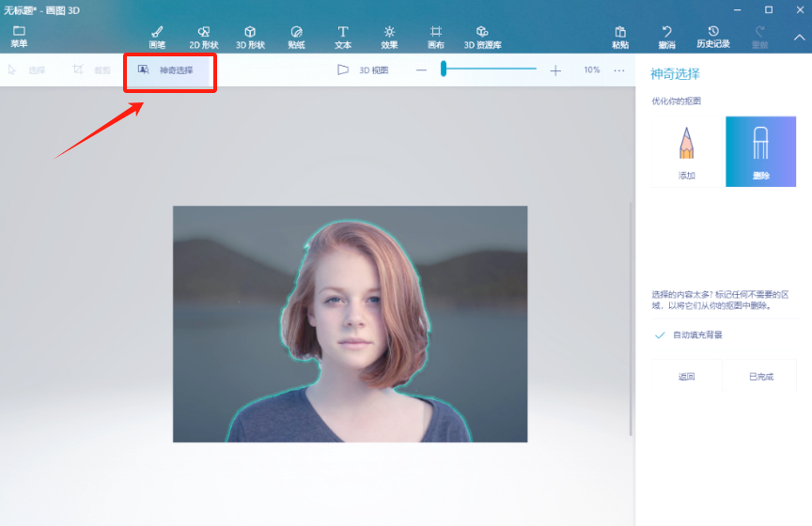Open the 3D 资源库 library
The image size is (812, 526).
pos(482,37)
